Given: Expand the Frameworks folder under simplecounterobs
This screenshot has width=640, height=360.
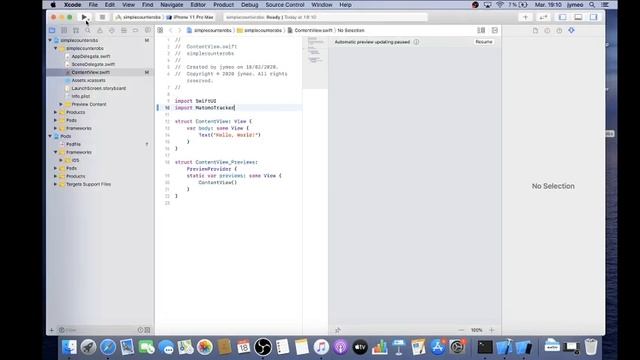Looking at the screenshot, I should [56, 128].
